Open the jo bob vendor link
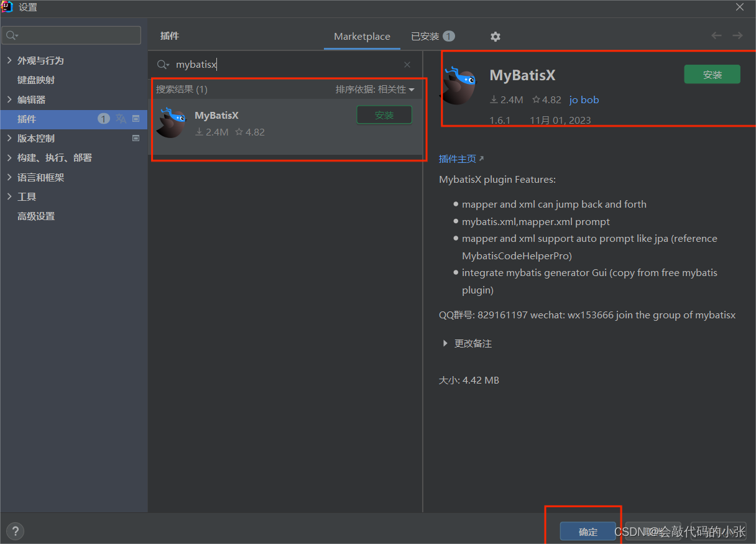 [584, 99]
